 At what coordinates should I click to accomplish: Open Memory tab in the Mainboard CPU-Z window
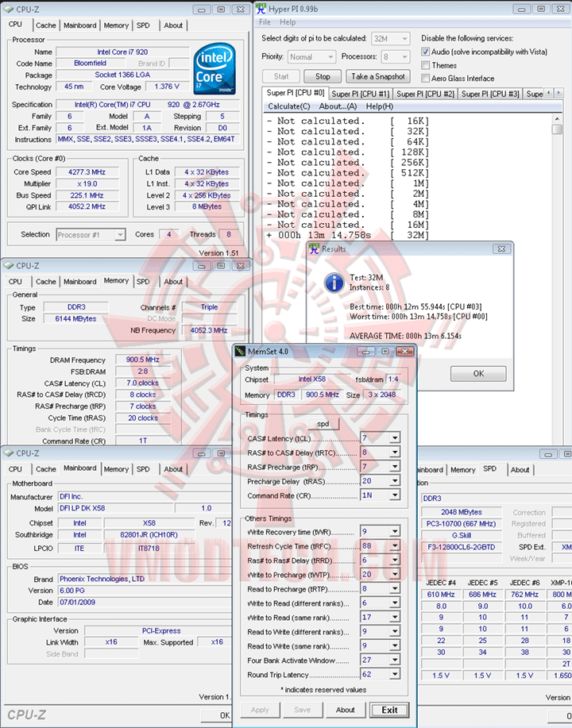(x=116, y=469)
